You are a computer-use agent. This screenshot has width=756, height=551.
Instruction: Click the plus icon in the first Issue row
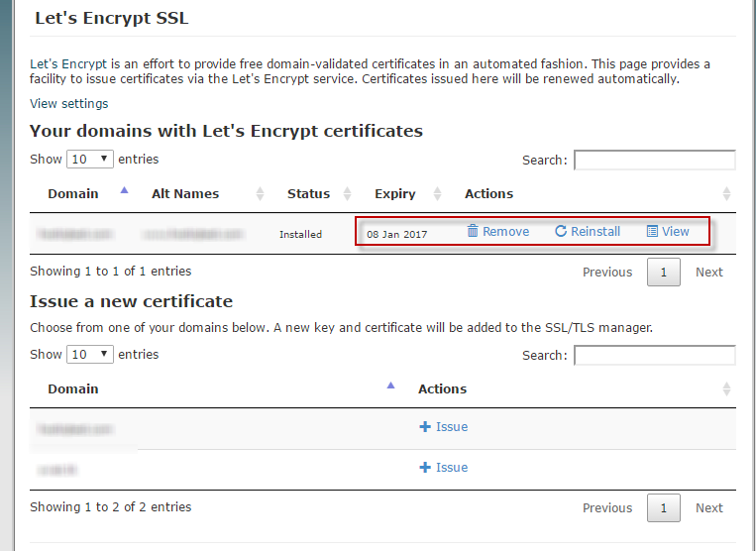coord(425,426)
